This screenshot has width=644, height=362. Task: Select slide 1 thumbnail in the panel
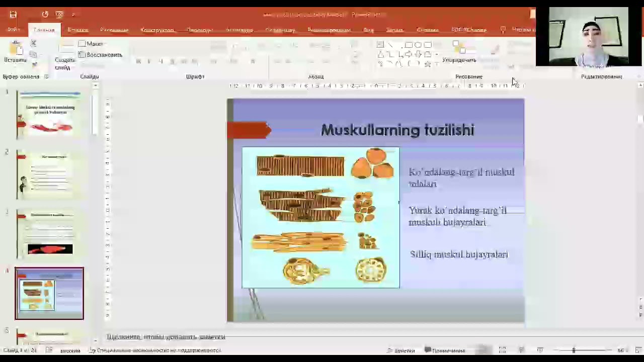pos(49,115)
